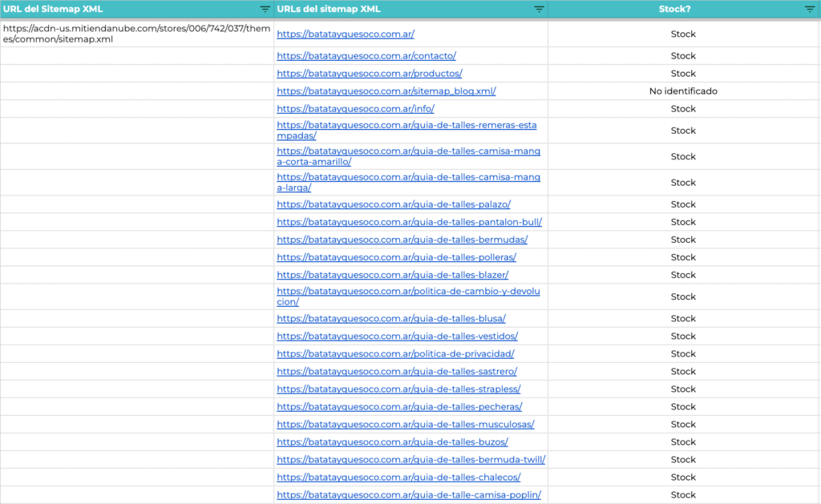Select the URL del Sitemap XML header cell
The width and height of the screenshot is (821, 504).
[x=136, y=9]
